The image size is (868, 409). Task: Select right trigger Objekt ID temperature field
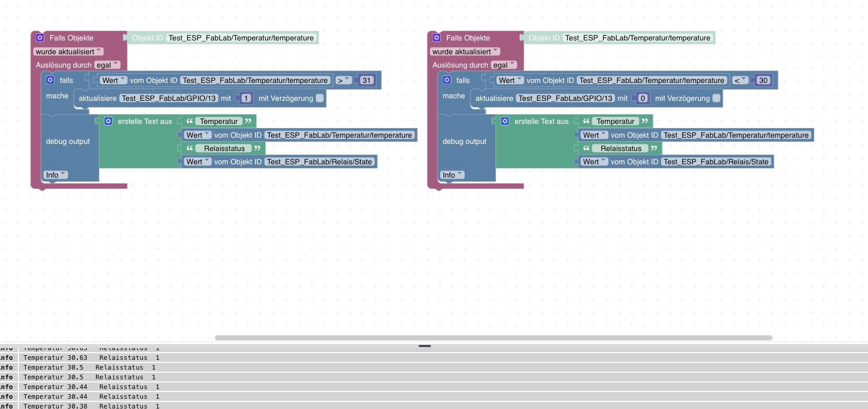638,37
